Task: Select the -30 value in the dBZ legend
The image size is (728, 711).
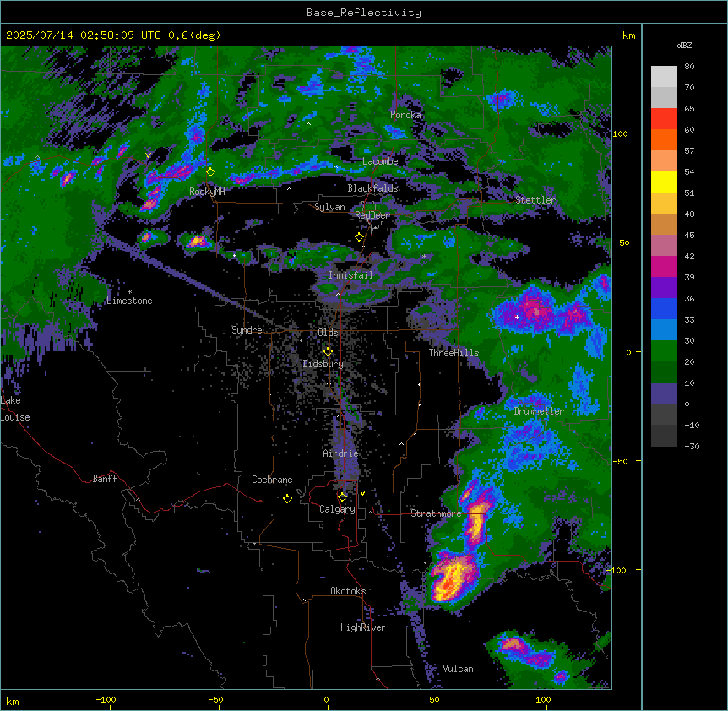Action: (692, 446)
